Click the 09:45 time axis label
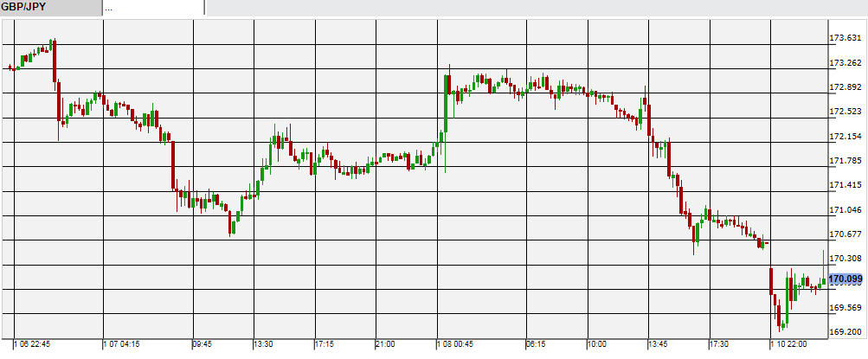Viewport: 868px width, 359px height. pos(202,344)
